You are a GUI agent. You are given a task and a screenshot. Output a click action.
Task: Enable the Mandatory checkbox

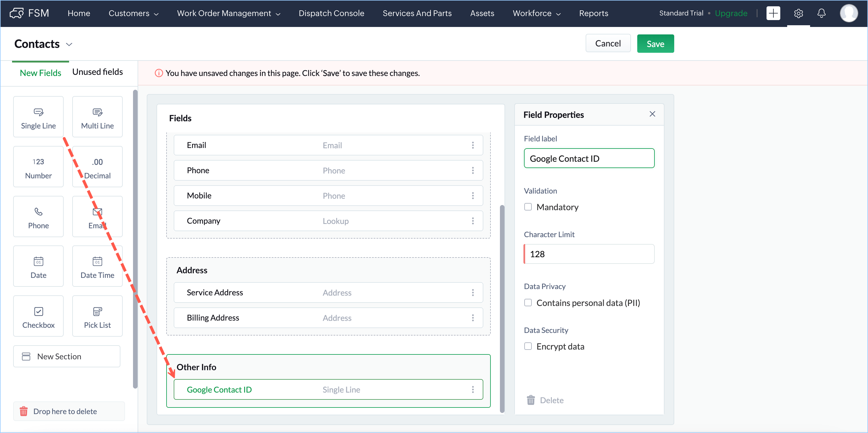tap(528, 207)
